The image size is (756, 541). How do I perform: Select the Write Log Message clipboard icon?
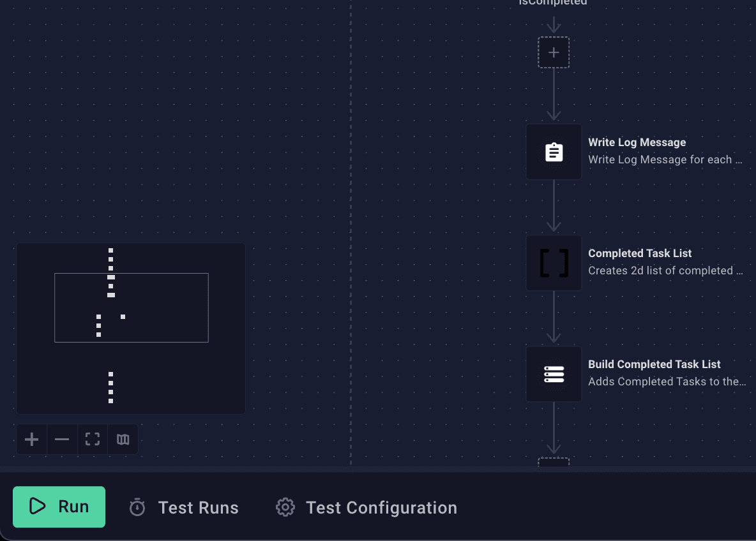(x=554, y=152)
